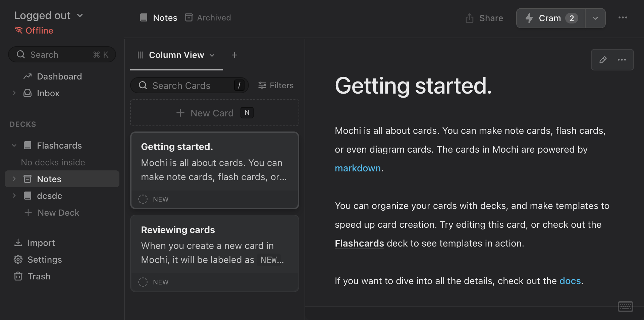
Task: Open the Trash
Action: (39, 276)
